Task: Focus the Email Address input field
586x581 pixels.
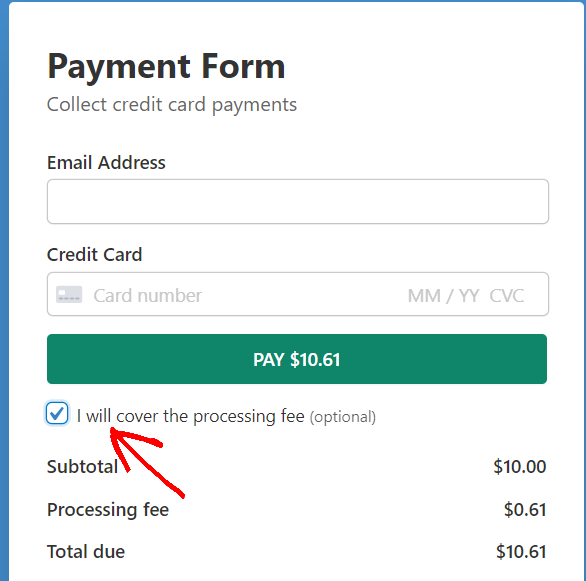Action: (297, 201)
